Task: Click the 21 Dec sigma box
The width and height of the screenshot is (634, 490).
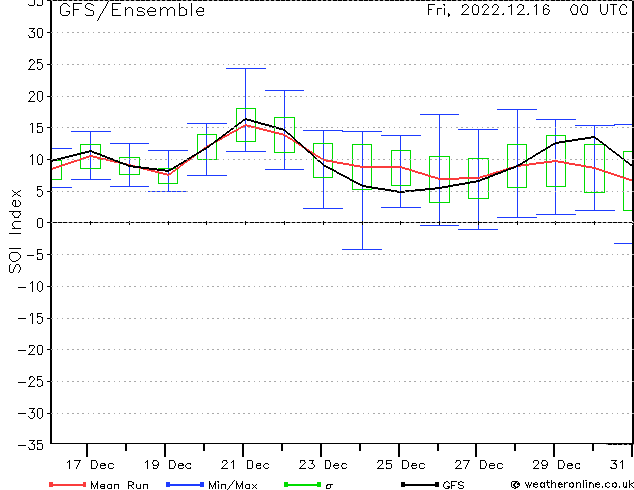Action: pos(246,125)
